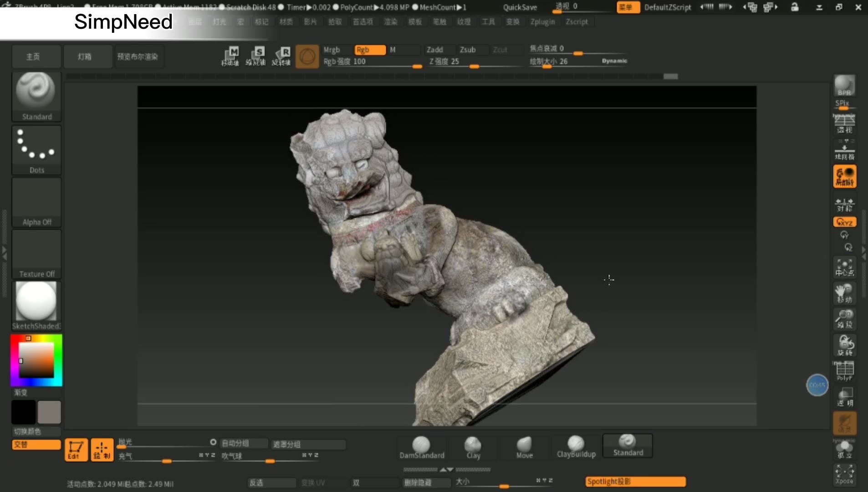
Task: Select the Move gizmo M icon
Action: (230, 56)
